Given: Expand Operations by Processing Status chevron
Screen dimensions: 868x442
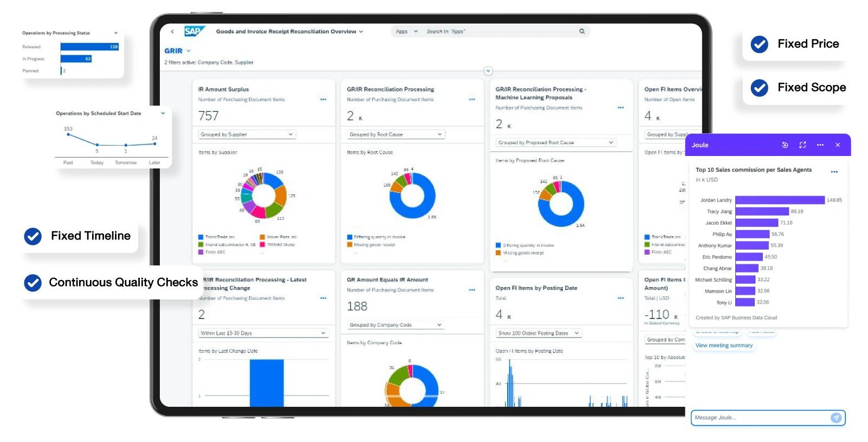Looking at the screenshot, I should tap(116, 33).
